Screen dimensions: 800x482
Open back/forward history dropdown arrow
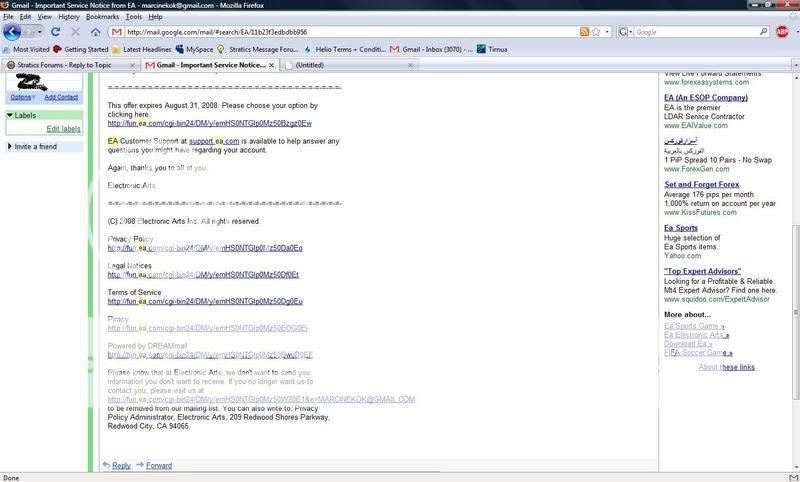pos(40,32)
